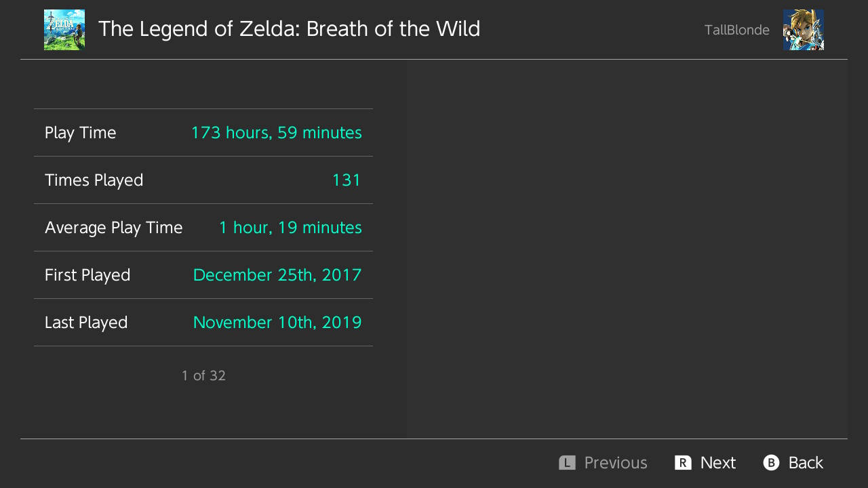Screen dimensions: 868x488
Task: Select the Times Played row
Action: [203, 180]
